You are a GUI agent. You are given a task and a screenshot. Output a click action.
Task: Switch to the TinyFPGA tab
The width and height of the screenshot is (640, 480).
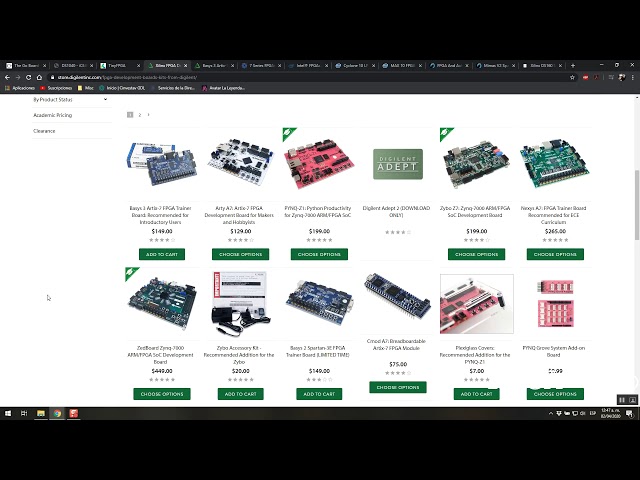tap(120, 65)
